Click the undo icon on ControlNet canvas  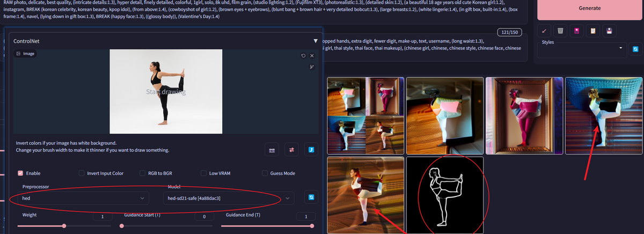click(303, 55)
